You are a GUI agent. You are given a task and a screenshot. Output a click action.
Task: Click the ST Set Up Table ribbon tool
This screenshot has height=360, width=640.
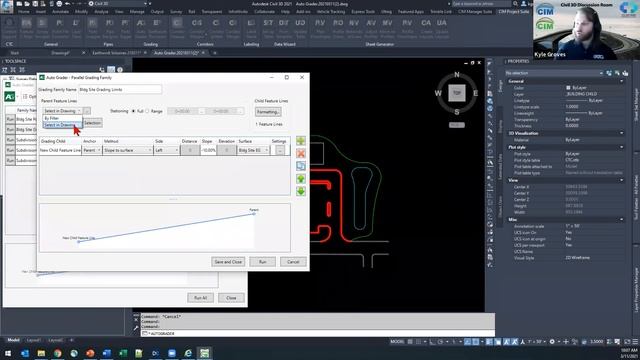coord(268,28)
